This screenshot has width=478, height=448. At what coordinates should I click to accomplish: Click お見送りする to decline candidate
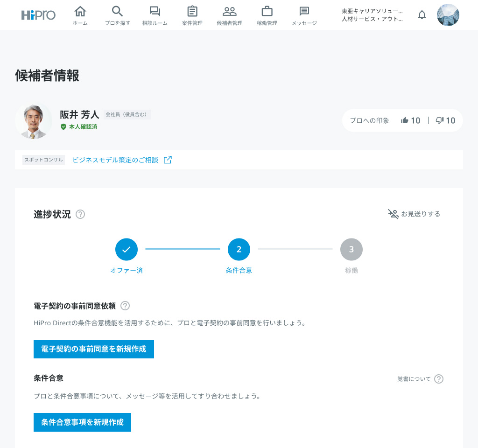pyautogui.click(x=414, y=214)
